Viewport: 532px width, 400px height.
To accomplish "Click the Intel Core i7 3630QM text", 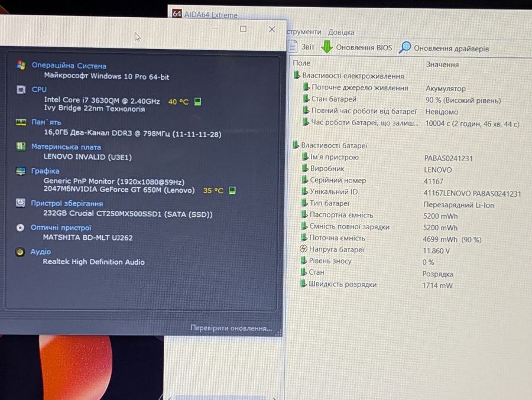I will (102, 100).
